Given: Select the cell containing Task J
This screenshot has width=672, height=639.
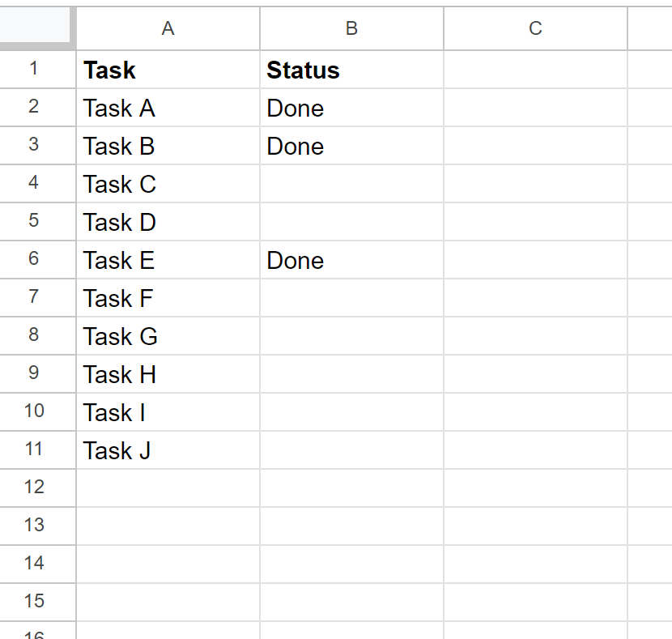Looking at the screenshot, I should coord(167,449).
